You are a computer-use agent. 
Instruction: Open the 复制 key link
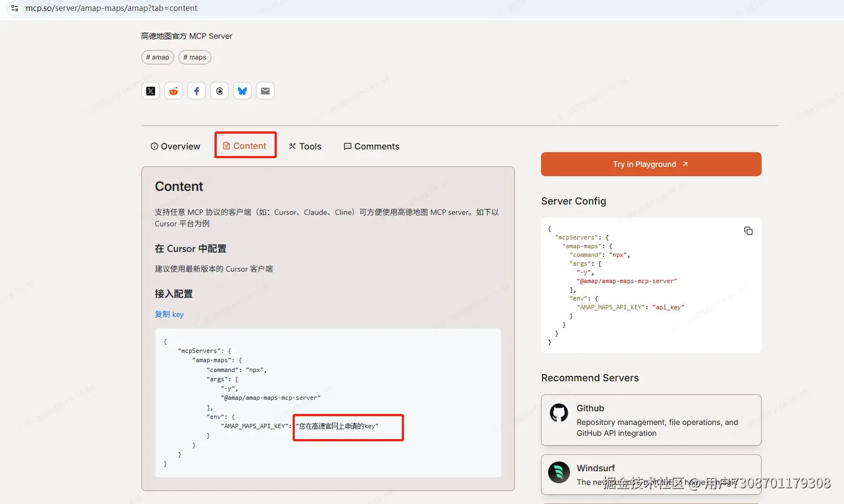tap(169, 314)
